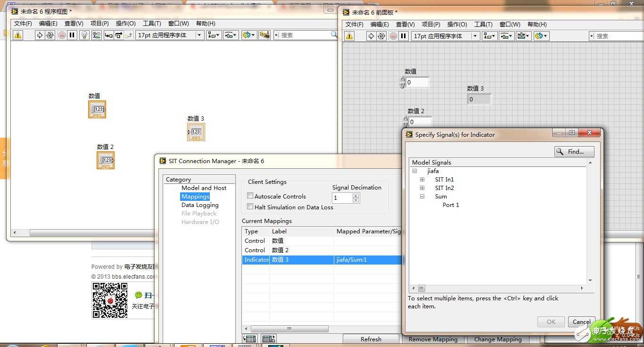
Task: Click the 数值 numeric input field on front panel
Action: pos(418,83)
